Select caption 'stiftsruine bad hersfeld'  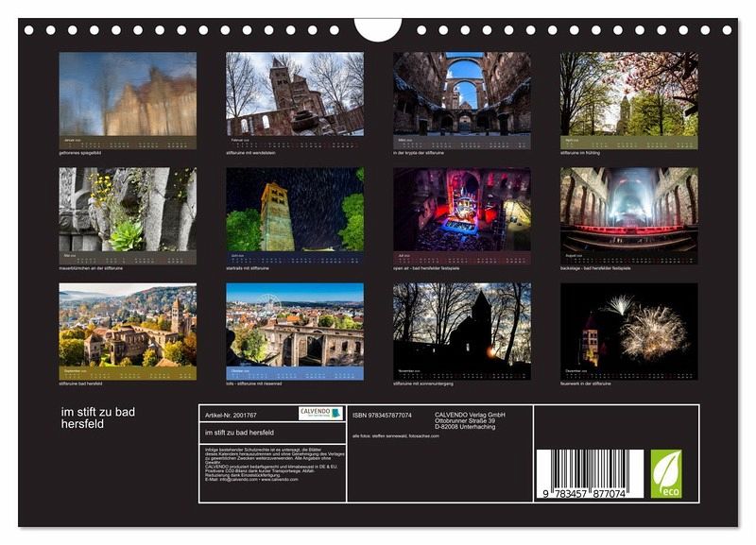pyautogui.click(x=80, y=383)
